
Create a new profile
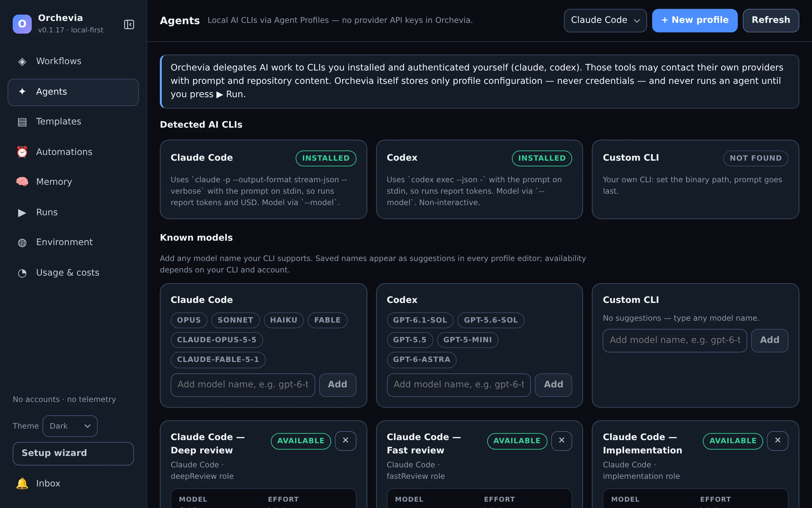(695, 21)
